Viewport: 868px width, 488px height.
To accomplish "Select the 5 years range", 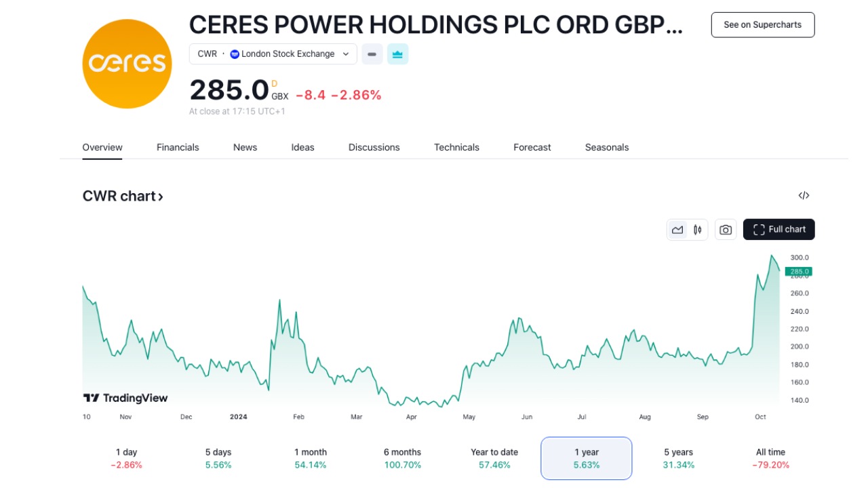I will click(678, 458).
